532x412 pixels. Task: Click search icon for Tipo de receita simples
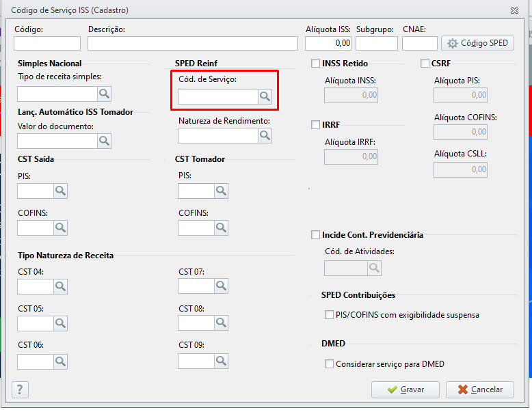click(104, 94)
